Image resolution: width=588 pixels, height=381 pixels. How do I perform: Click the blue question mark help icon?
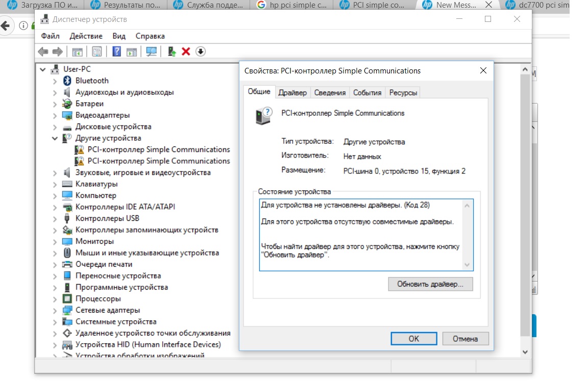[116, 52]
